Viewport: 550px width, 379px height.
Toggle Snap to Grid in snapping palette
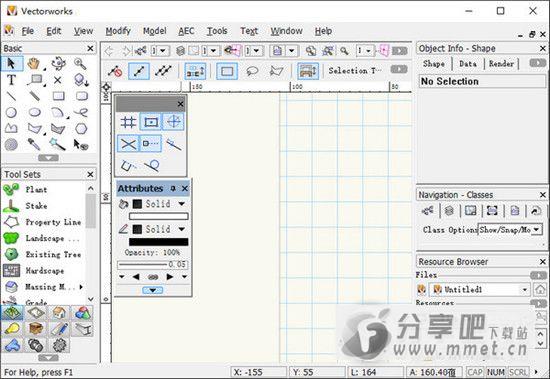pyautogui.click(x=128, y=122)
